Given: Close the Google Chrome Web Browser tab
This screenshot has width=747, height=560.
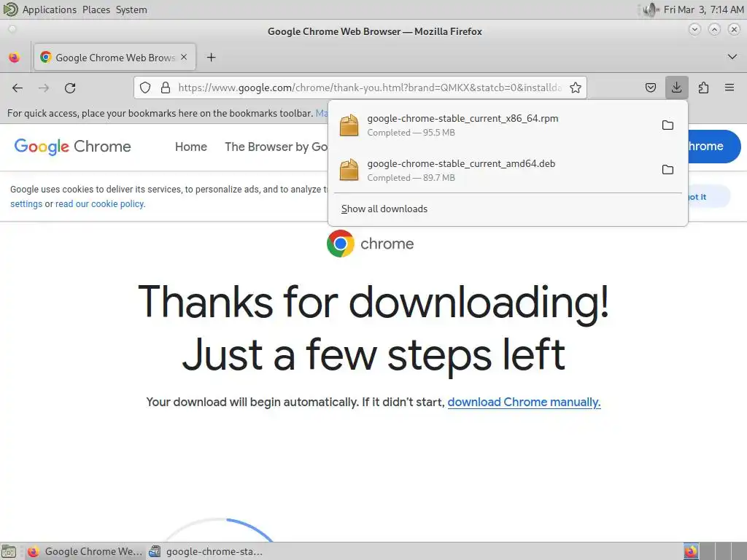Looking at the screenshot, I should 184,57.
